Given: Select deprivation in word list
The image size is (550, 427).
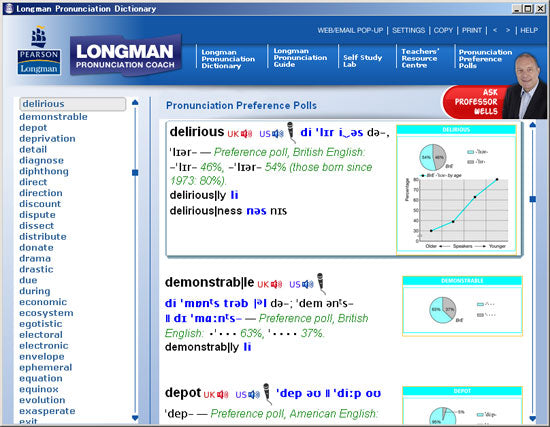Looking at the screenshot, I should 47,139.
